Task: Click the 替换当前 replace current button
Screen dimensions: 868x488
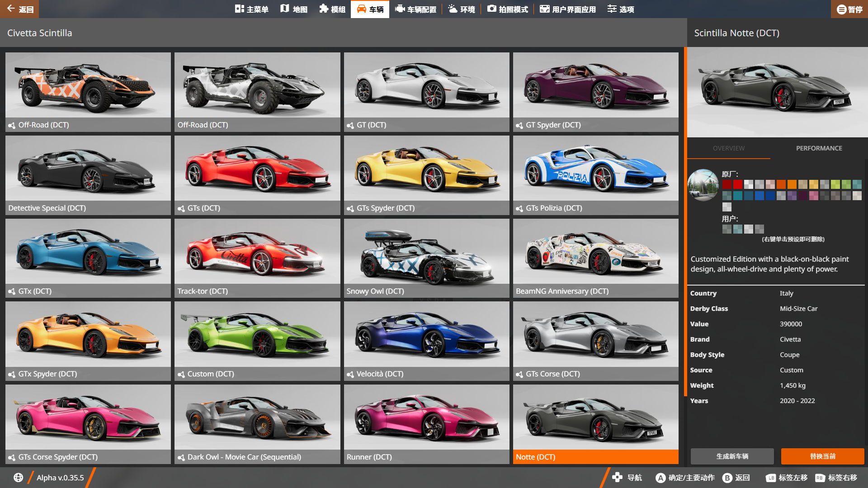Action: 823,456
